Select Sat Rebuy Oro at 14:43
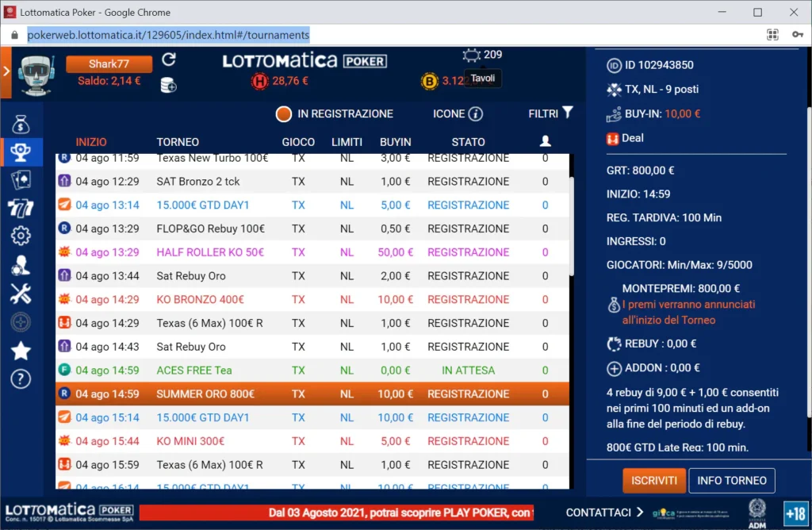Image resolution: width=812 pixels, height=530 pixels. click(x=312, y=347)
